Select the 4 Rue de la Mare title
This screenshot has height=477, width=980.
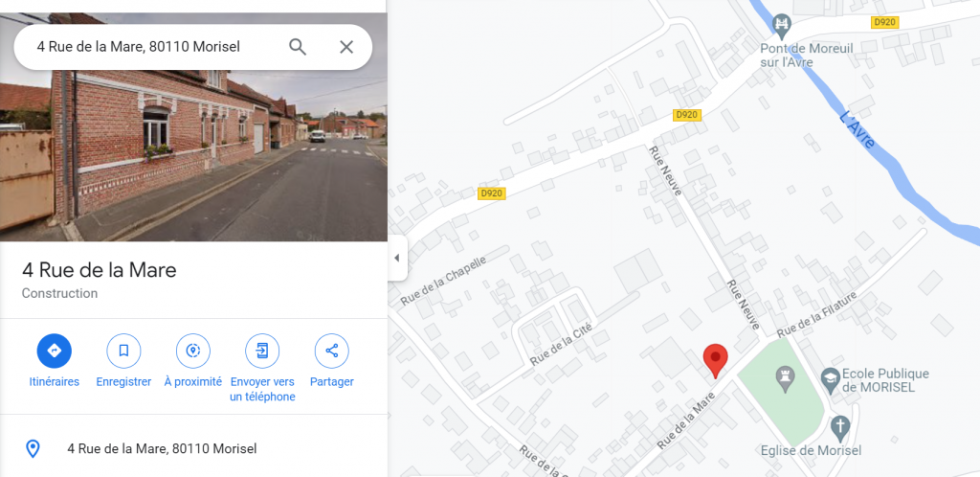tap(100, 270)
